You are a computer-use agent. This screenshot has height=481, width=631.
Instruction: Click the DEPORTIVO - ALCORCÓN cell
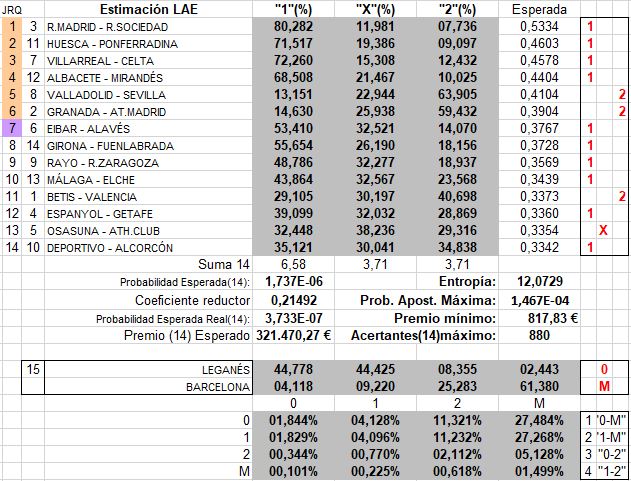click(x=148, y=248)
